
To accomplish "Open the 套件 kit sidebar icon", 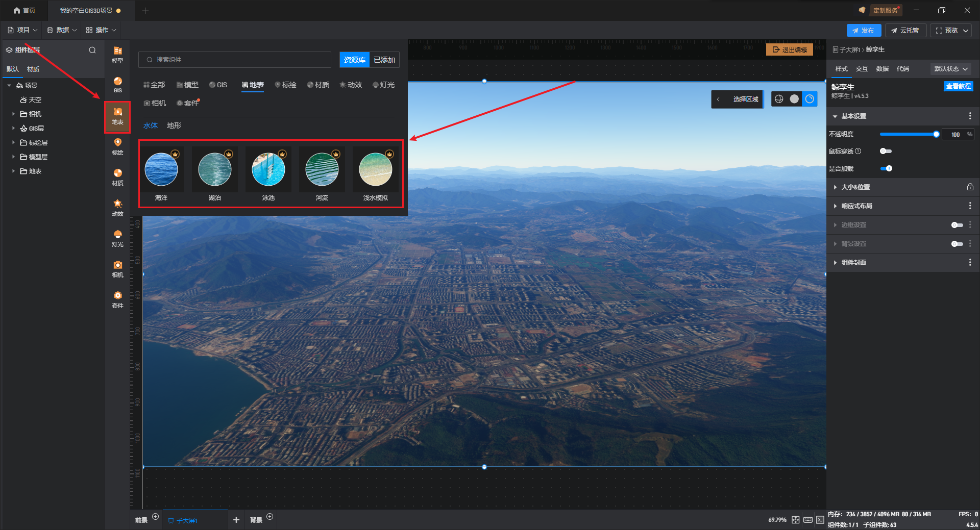I will (117, 299).
